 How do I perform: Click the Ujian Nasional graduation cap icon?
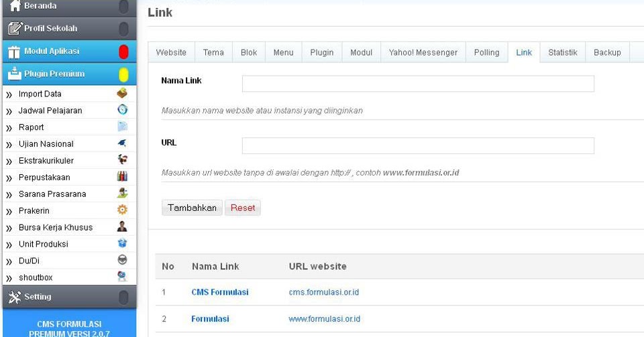click(122, 143)
